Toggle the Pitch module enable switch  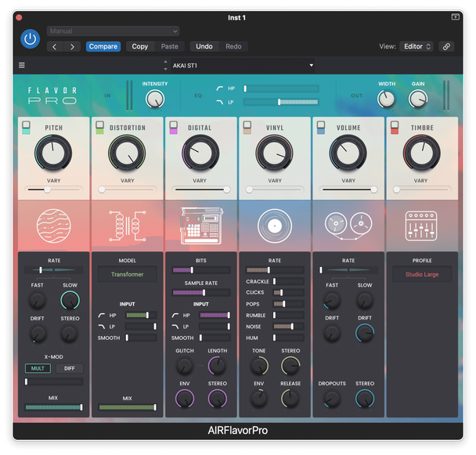click(x=26, y=128)
